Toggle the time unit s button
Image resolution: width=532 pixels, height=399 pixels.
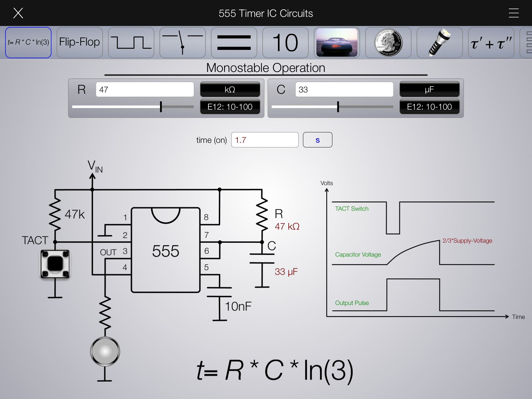(x=317, y=140)
